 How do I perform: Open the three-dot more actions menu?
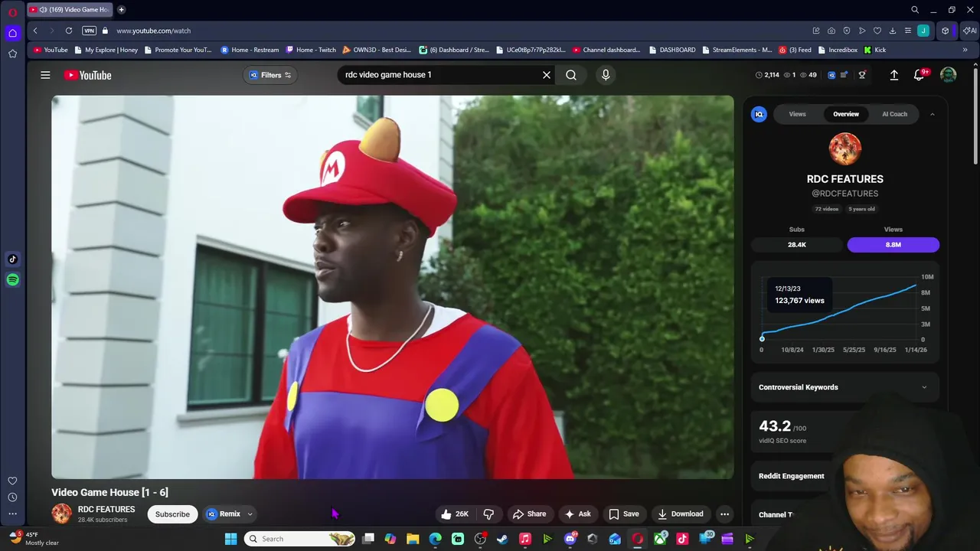pos(724,514)
